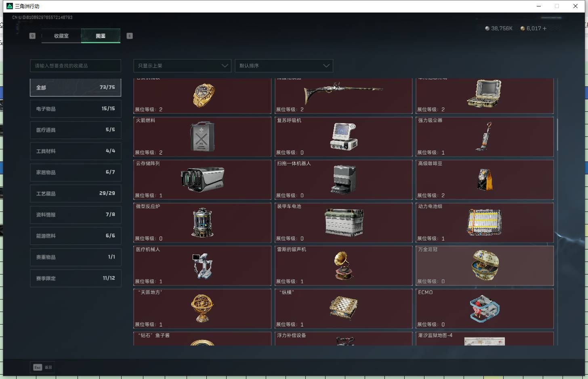588x379 pixels.
Task: Click the plus icon beside 6,017 currency
Action: coord(544,29)
